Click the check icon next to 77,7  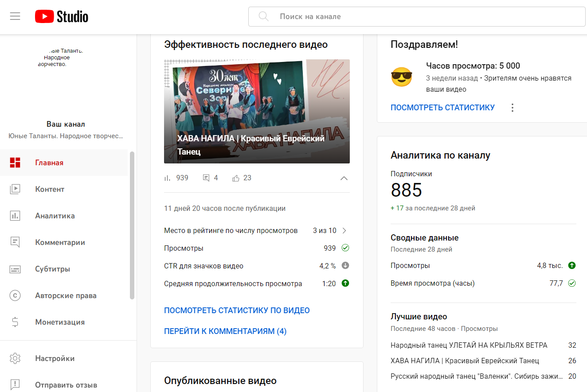coord(572,283)
